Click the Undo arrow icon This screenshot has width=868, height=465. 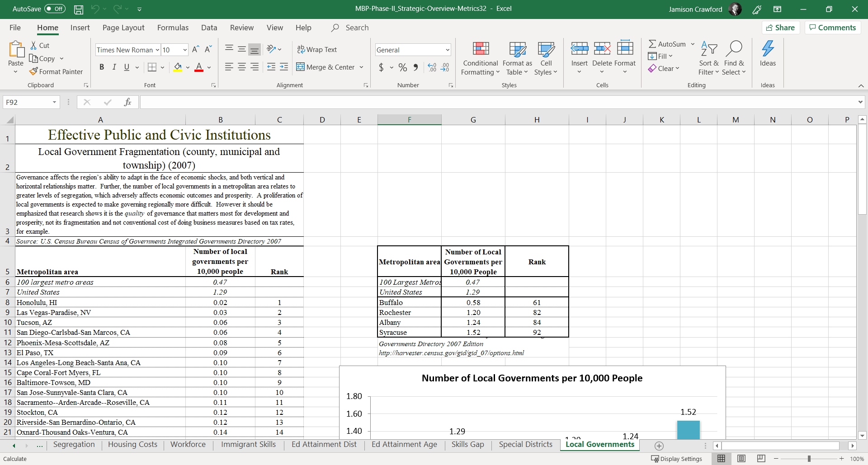(95, 9)
